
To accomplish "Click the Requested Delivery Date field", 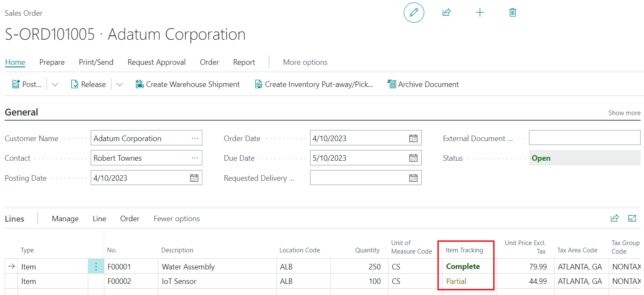I will tap(365, 178).
